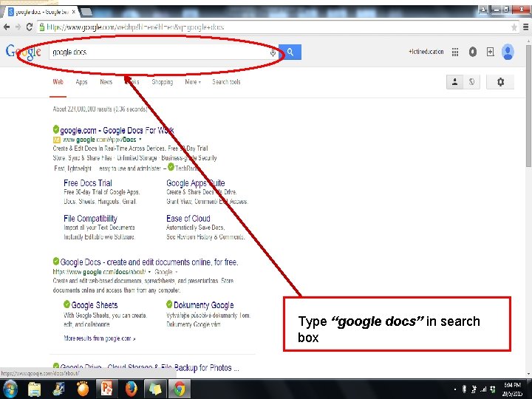Viewport: 532px width, 399px height.
Task: Open Sticky Notes from the taskbar
Action: [x=155, y=389]
